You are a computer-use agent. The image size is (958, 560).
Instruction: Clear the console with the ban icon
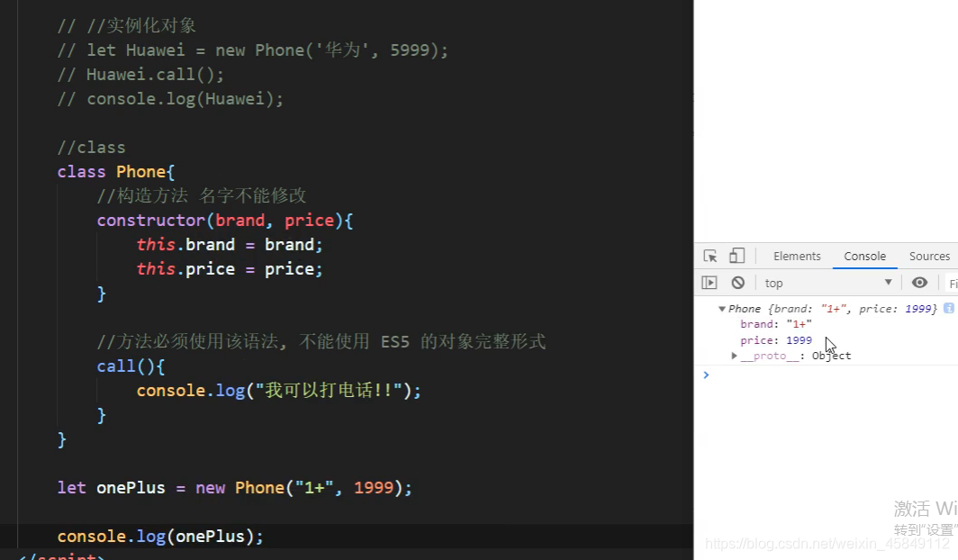point(738,283)
